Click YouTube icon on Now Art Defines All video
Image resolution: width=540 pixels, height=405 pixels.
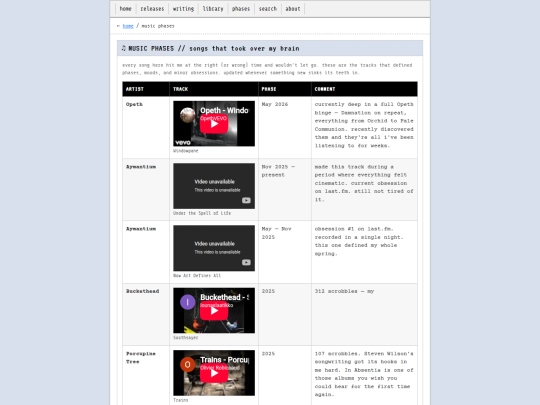coord(246,262)
